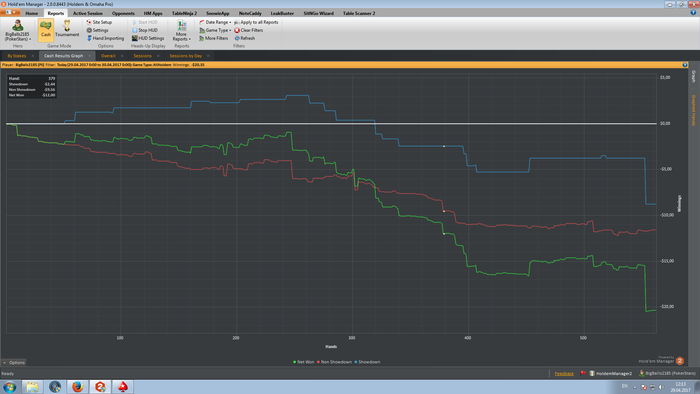This screenshot has width=700, height=394.
Task: Open More Filters
Action: pos(213,38)
